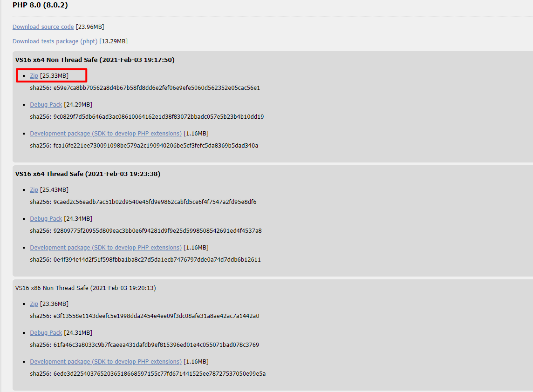Click the VS16 x64 Thread Safe heading
The height and width of the screenshot is (392, 533).
point(88,174)
